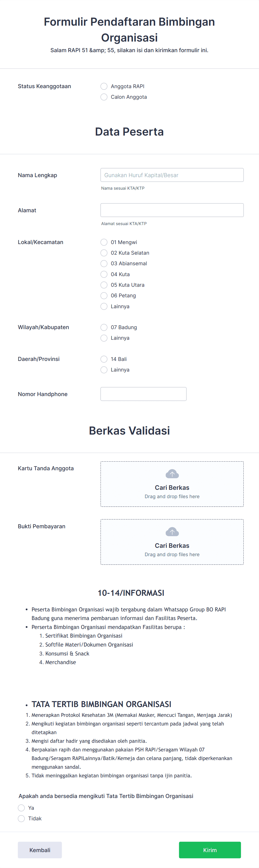Choose 03 Abiansemal as Lokal/Kecamatan
This screenshot has height=868, width=259.
(104, 264)
